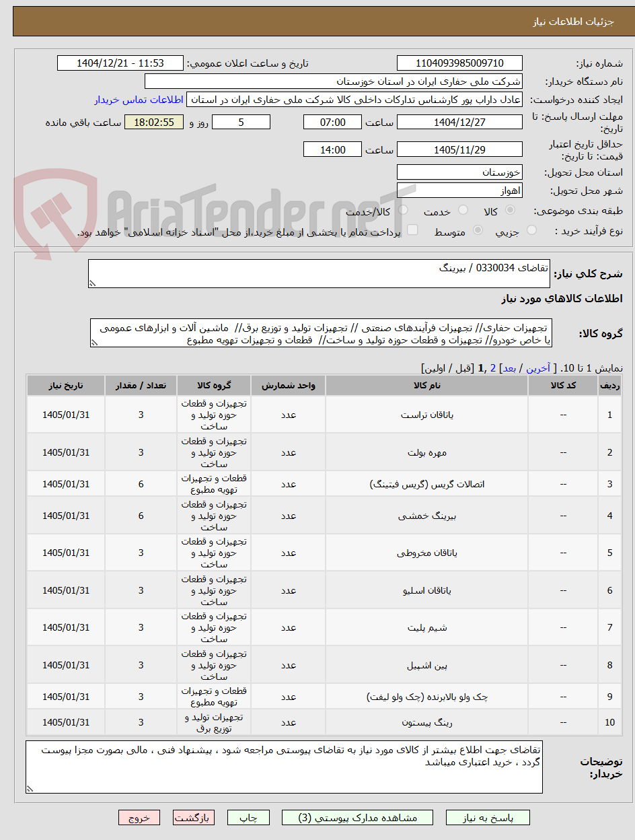Viewport: 635px width, 840px height.
Task: Click the deadline time field 07:00
Action: pos(332,122)
